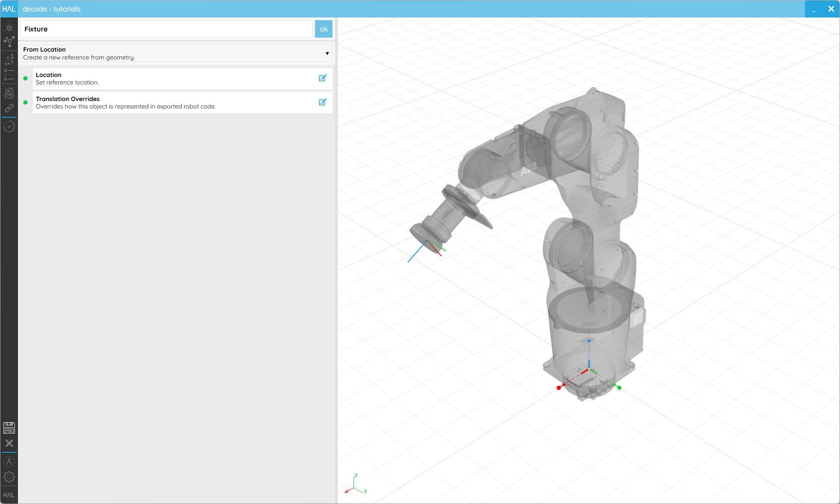The height and width of the screenshot is (504, 840).
Task: Click the green Y-axis handle at robot base
Action: click(619, 388)
